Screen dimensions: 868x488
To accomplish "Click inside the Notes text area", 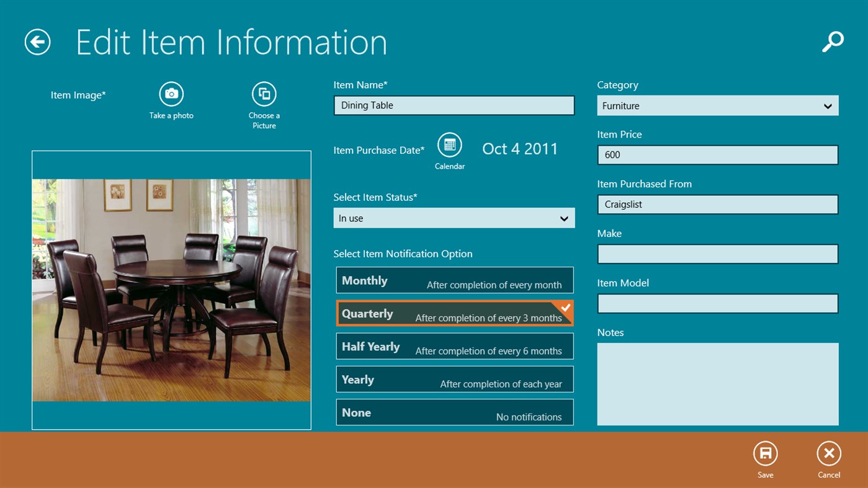I will pyautogui.click(x=717, y=383).
